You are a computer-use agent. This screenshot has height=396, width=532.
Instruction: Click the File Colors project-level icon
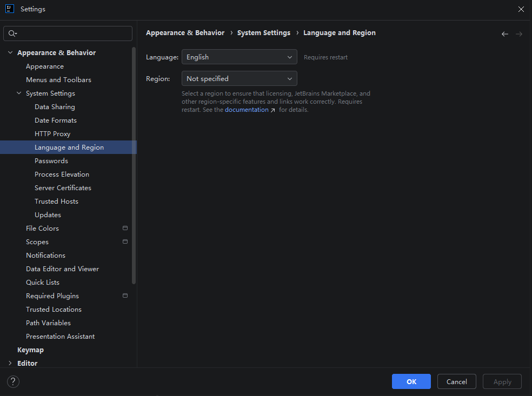click(125, 228)
